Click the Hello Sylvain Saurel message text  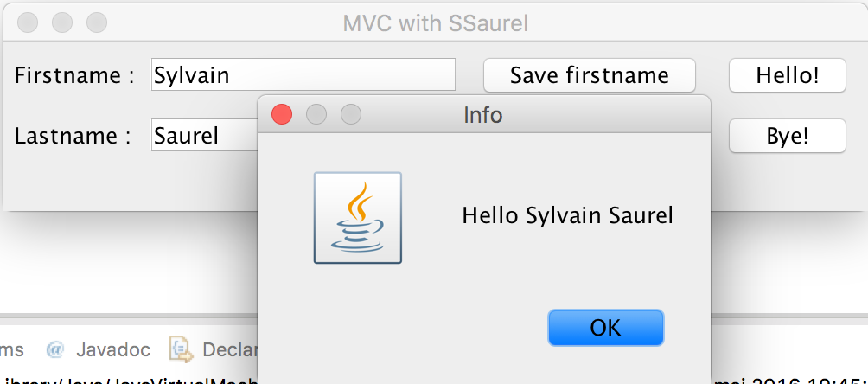(567, 215)
